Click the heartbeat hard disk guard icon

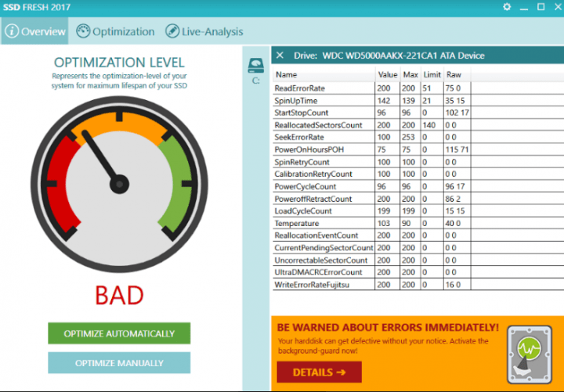pos(529,354)
